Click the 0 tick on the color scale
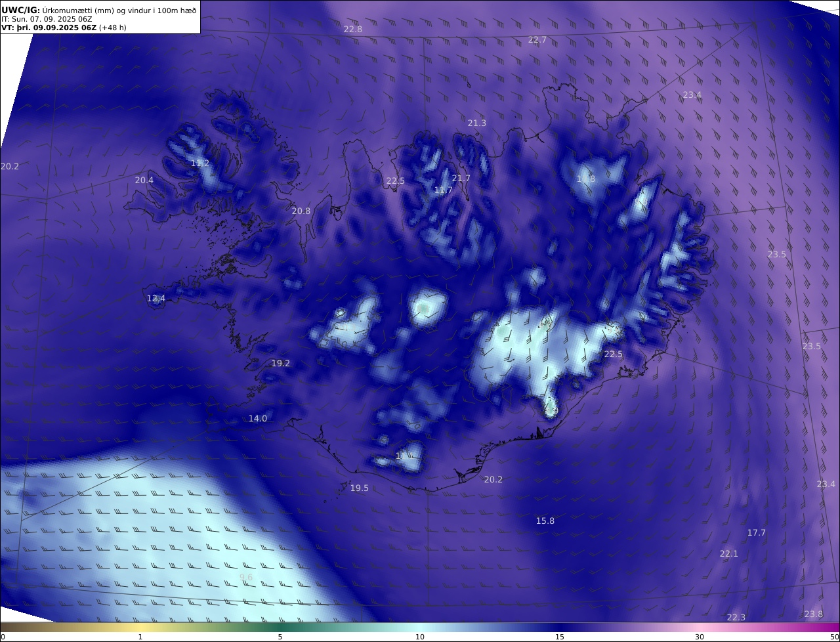This screenshot has width=840, height=642. 2,637
